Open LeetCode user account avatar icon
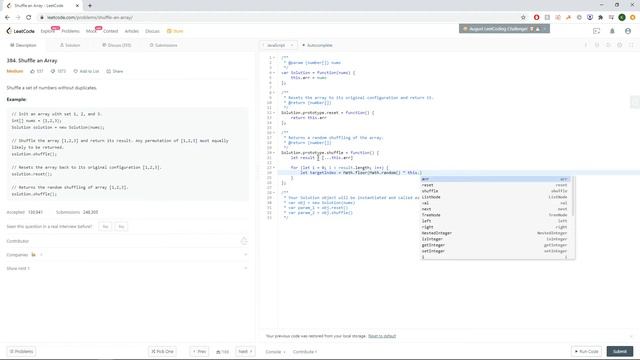640x360 pixels. (x=628, y=31)
